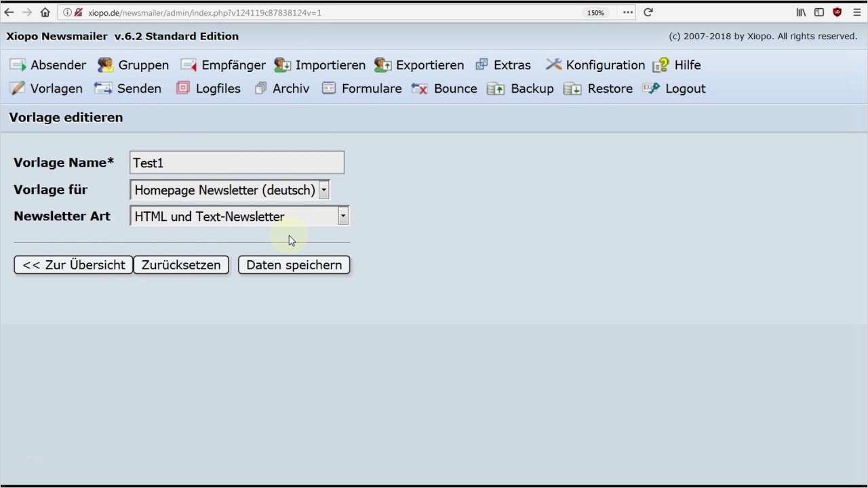
Task: Open the Newsletter Art dropdown
Action: 239,216
